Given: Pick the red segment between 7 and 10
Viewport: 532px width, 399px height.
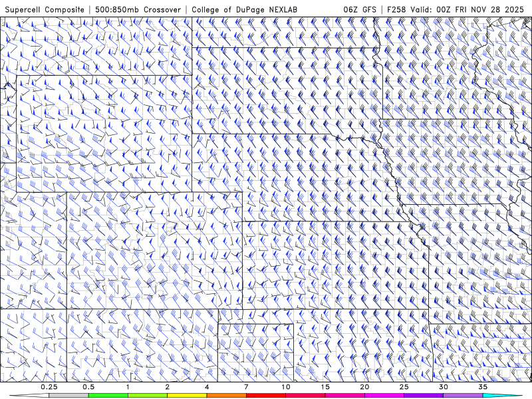Looking at the screenshot, I should (266, 396).
